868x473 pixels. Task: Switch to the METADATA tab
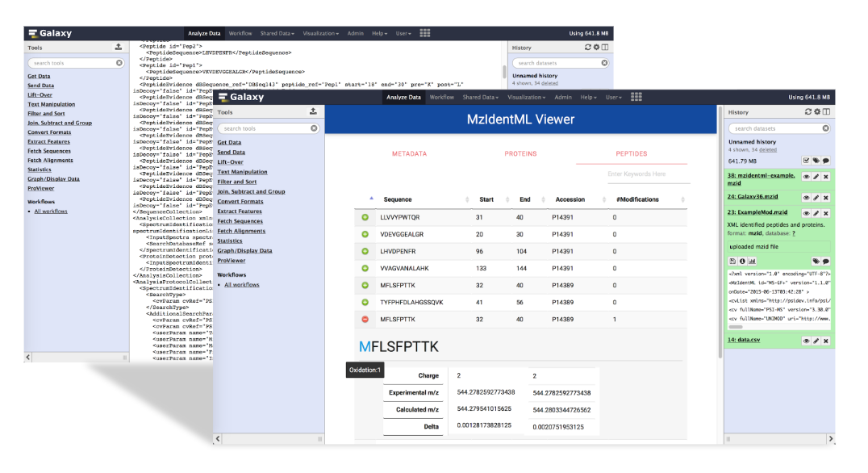click(x=409, y=153)
